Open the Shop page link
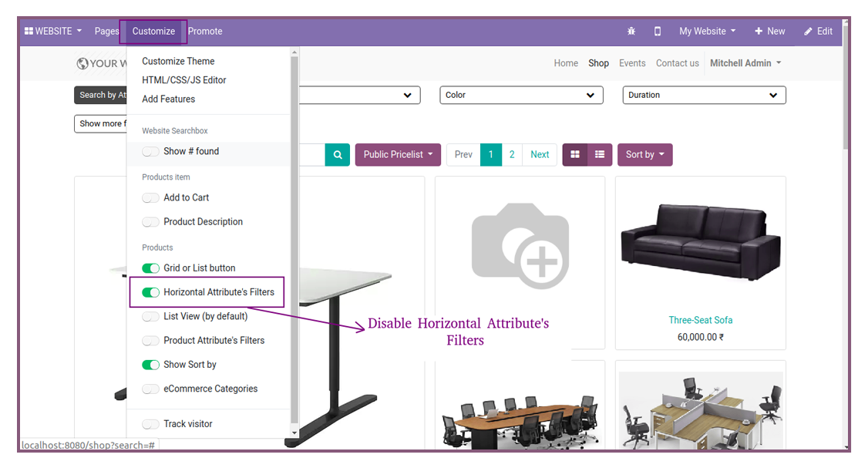Screen dimensions: 868x468 [598, 63]
